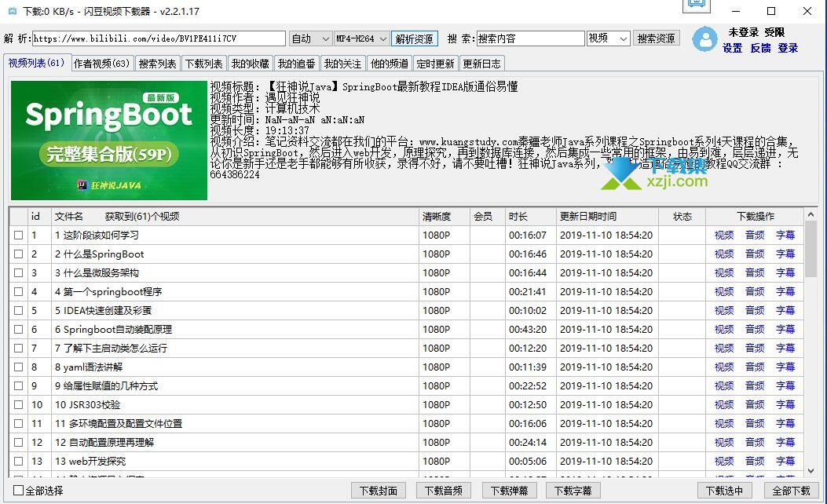
Task: Open the 更新日志 tab
Action: [x=481, y=64]
